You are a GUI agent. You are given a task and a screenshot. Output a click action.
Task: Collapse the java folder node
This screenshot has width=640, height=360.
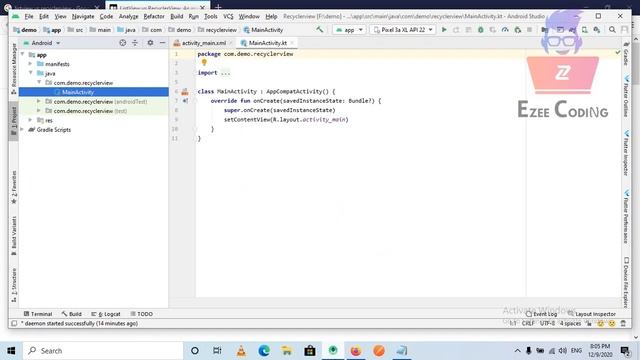click(x=31, y=73)
